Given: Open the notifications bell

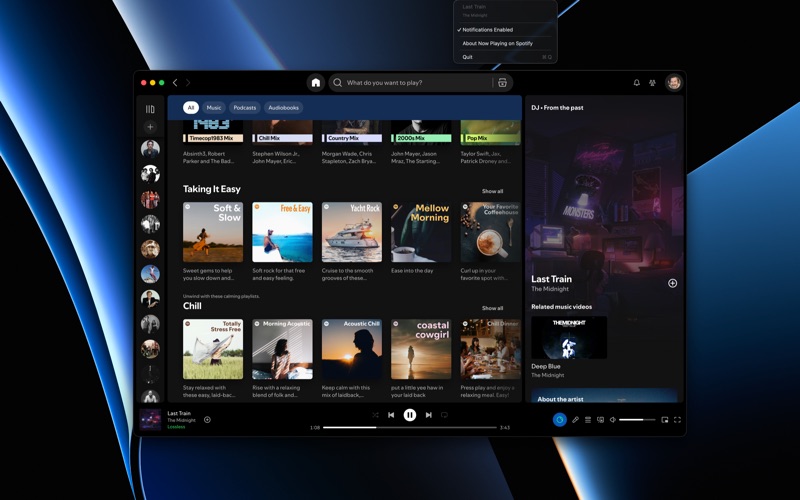Looking at the screenshot, I should 637,83.
